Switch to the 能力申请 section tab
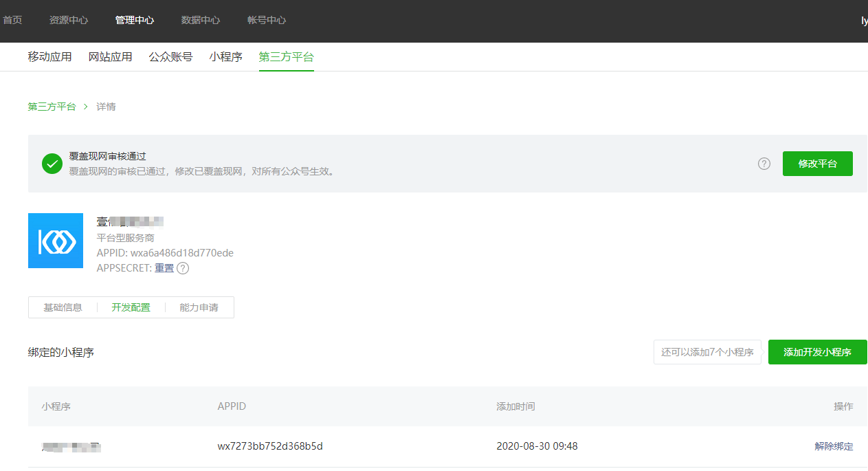 point(199,307)
